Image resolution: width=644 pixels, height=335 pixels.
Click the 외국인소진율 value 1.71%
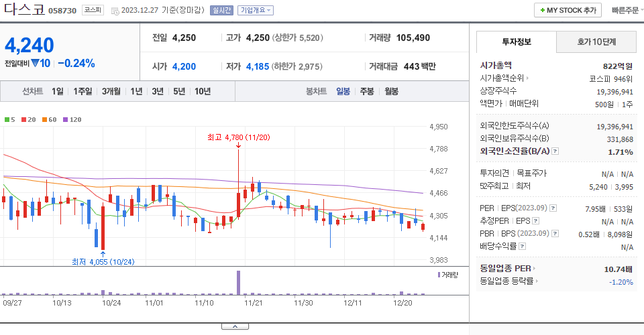[x=620, y=152]
